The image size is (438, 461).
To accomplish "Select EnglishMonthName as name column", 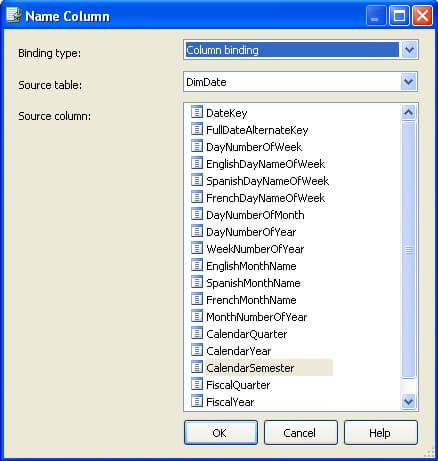I will [x=251, y=266].
